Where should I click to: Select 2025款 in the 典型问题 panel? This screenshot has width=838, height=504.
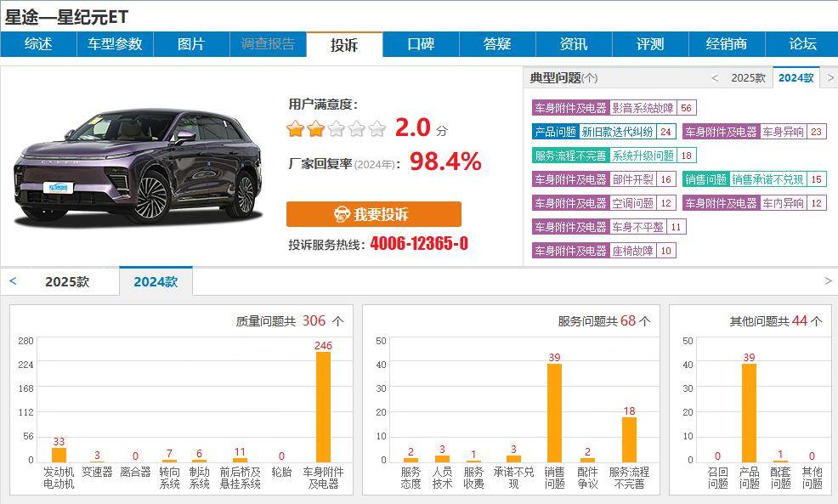748,78
